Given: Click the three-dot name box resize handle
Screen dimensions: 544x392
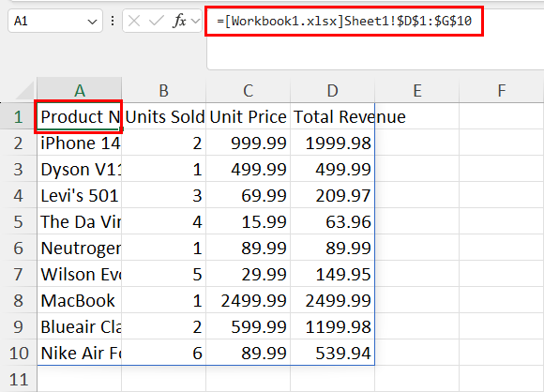Looking at the screenshot, I should pos(113,22).
